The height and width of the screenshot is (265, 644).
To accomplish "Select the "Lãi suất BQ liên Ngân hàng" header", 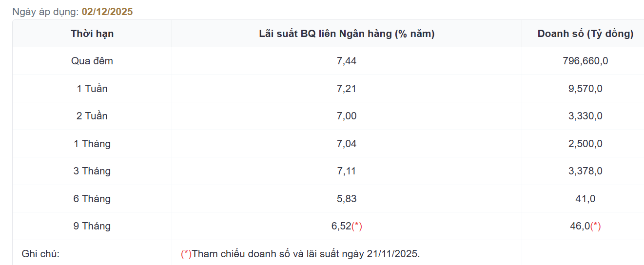I will pos(347,34).
